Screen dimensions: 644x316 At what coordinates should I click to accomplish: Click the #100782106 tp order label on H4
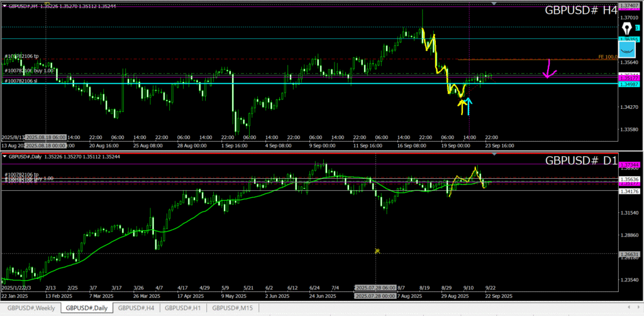[21, 56]
